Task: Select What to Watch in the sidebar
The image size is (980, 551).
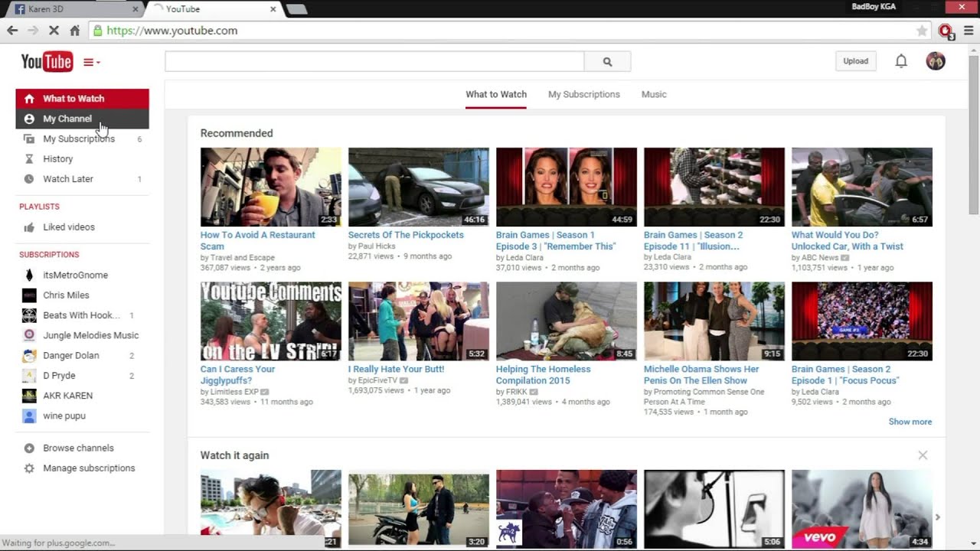Action: coord(82,99)
